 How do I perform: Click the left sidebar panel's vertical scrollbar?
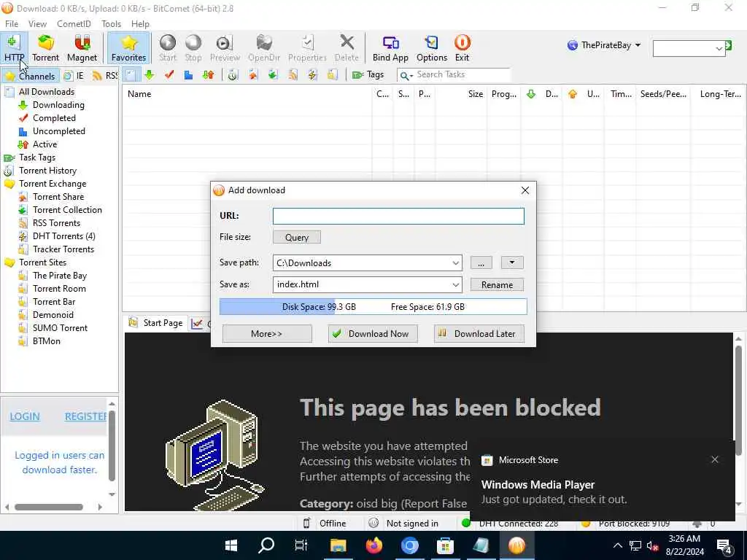(112, 446)
